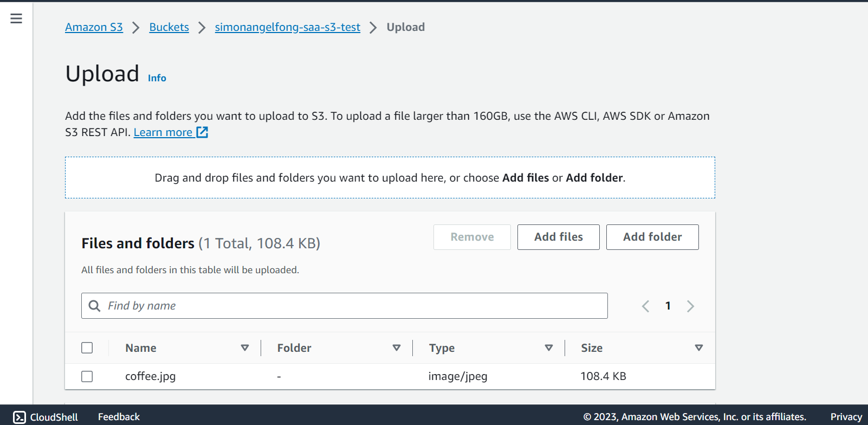
Task: Sort the table by Folder arrow
Action: (x=397, y=348)
